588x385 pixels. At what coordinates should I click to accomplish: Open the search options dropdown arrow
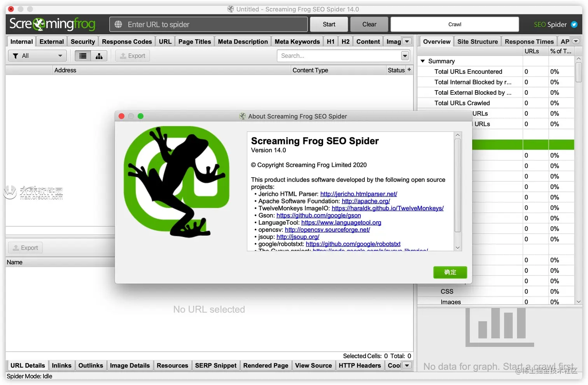coord(405,56)
